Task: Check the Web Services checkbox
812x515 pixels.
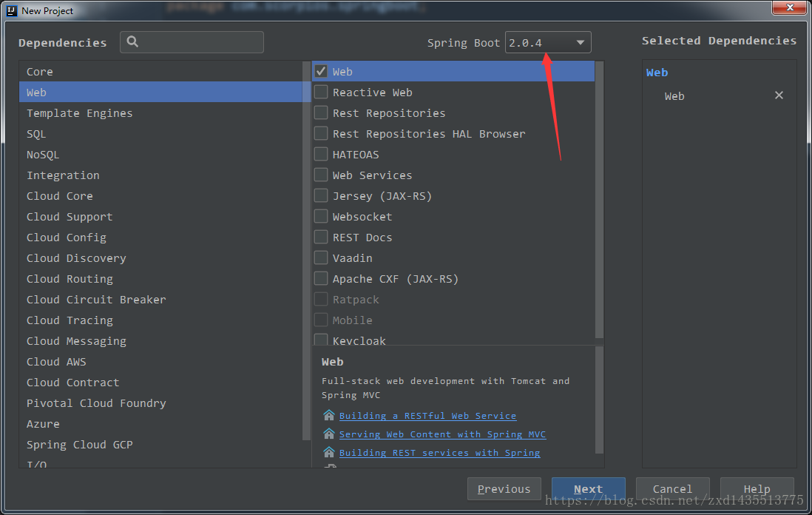Action: (x=321, y=175)
